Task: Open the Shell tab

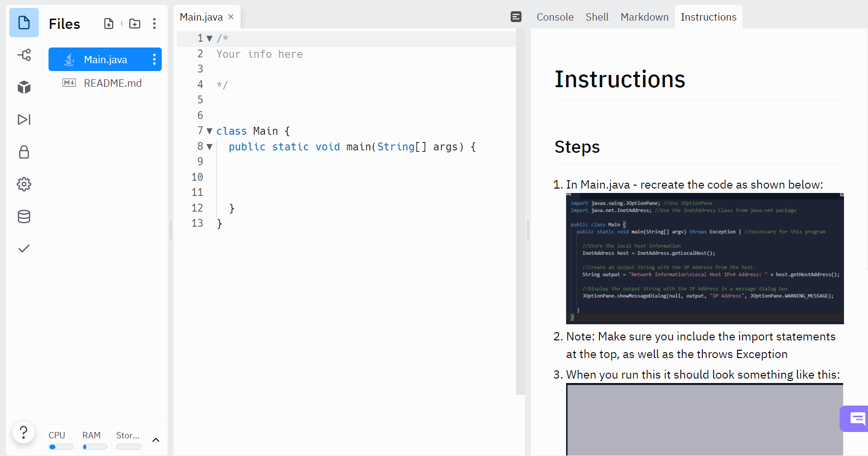Action: pyautogui.click(x=597, y=17)
